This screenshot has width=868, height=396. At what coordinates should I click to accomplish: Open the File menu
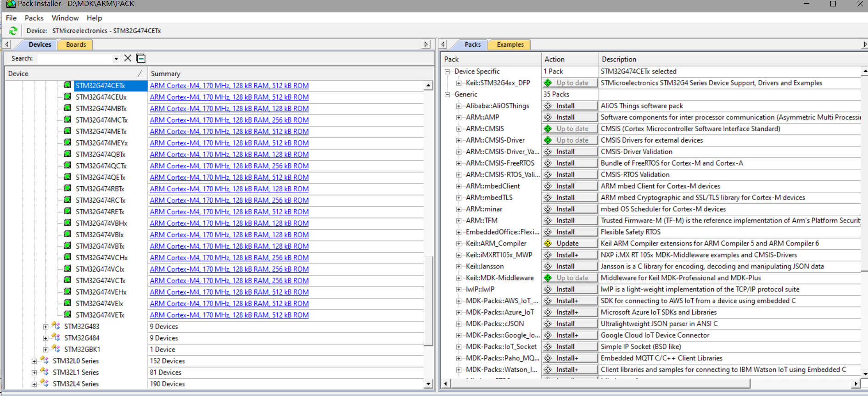pyautogui.click(x=11, y=18)
